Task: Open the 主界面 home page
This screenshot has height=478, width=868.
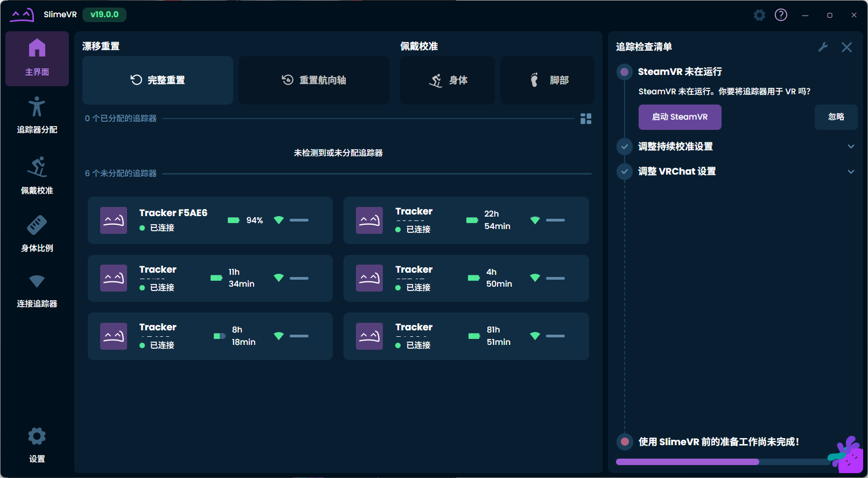Action: coord(37,58)
